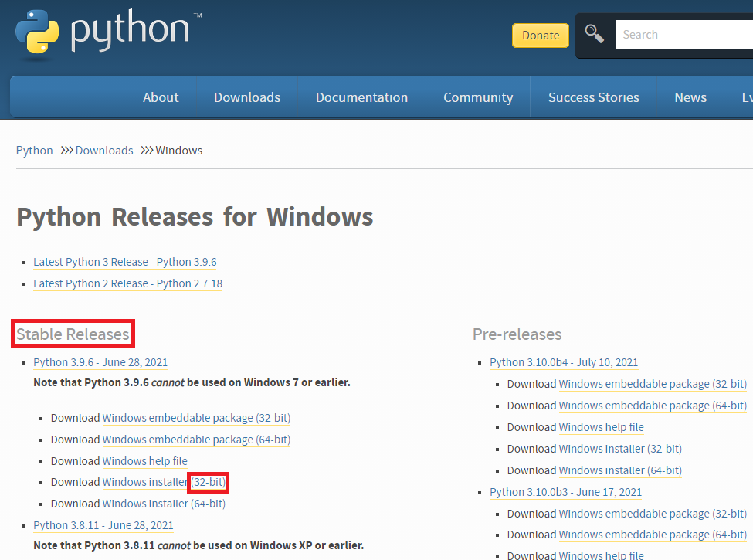Download 3.9.6 Windows help file
This screenshot has width=753, height=560.
click(x=144, y=461)
